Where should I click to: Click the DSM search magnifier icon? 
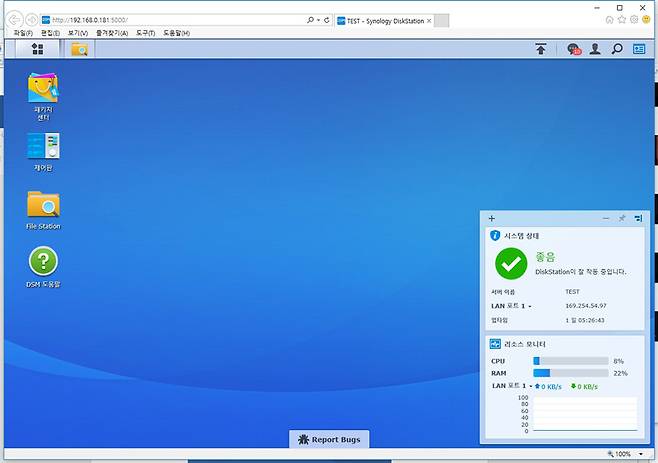[x=617, y=49]
